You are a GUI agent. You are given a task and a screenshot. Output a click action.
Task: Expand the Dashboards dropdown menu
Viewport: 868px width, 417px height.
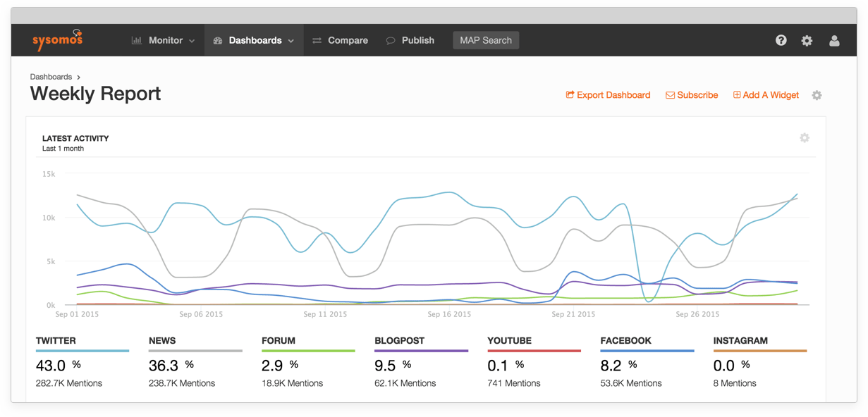[x=254, y=41]
